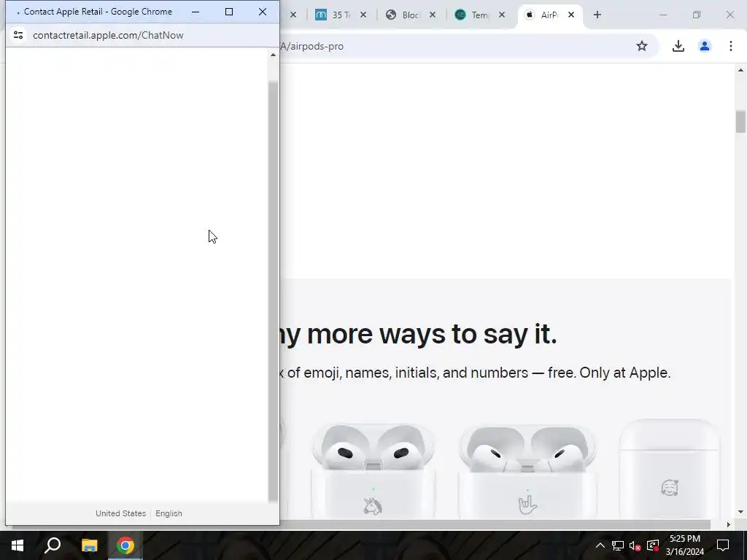The width and height of the screenshot is (747, 560).
Task: Click the horizontal scrollbar right arrow
Action: point(728,524)
